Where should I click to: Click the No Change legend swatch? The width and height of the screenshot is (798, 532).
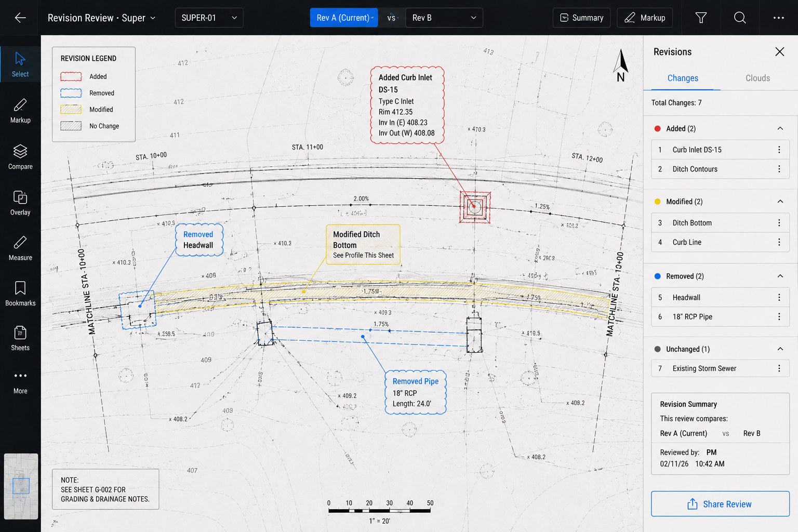coord(71,126)
